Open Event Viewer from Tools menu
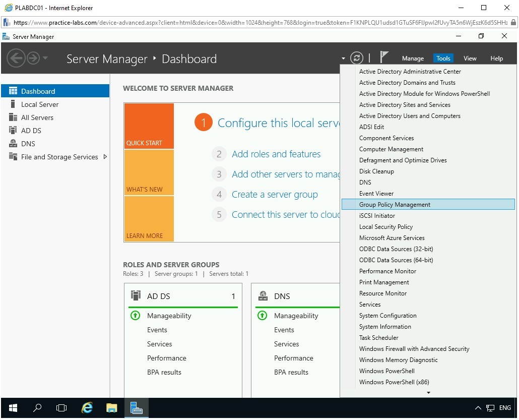This screenshot has height=420, width=519. [428, 194]
